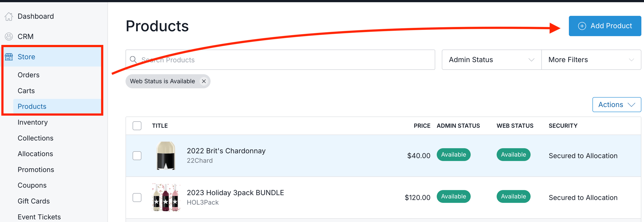The image size is (644, 222).
Task: Go to Orders in the Store menu
Action: [x=28, y=75]
